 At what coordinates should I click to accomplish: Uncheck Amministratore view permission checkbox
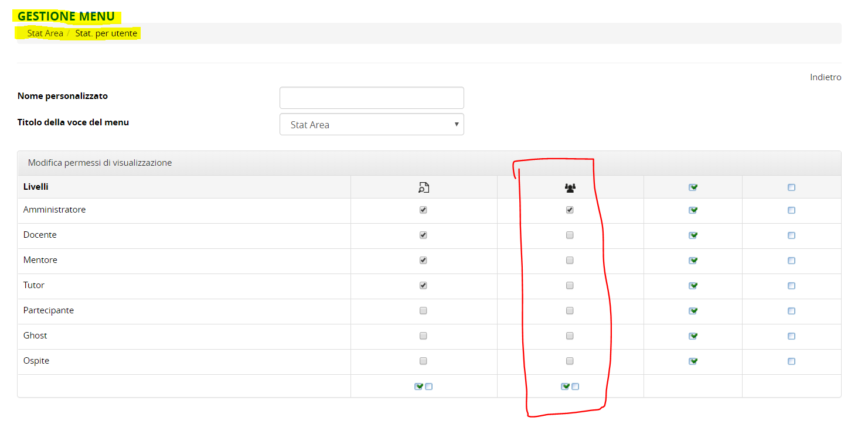[423, 210]
